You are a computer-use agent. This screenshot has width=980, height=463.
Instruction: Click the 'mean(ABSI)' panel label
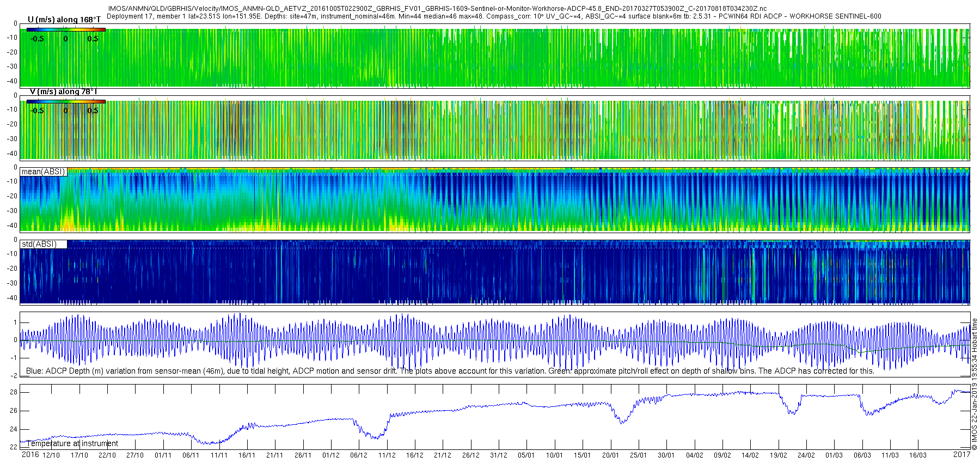pos(43,172)
